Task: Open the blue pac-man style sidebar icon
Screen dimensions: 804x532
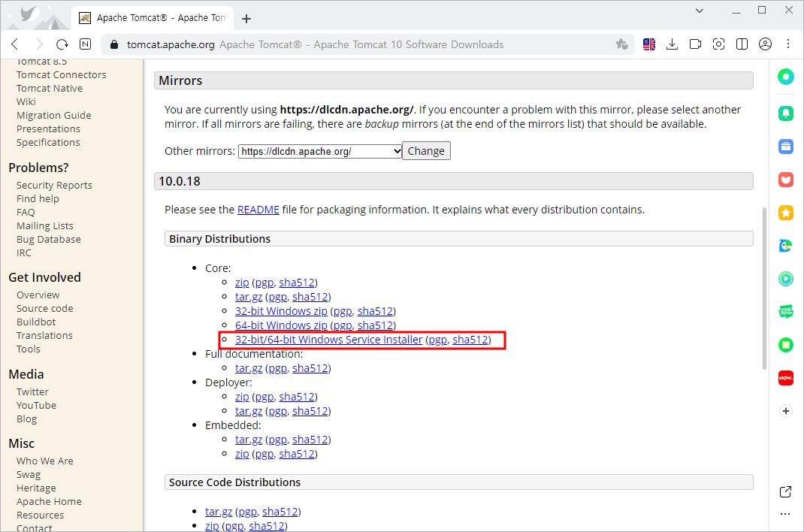Action: 785,246
